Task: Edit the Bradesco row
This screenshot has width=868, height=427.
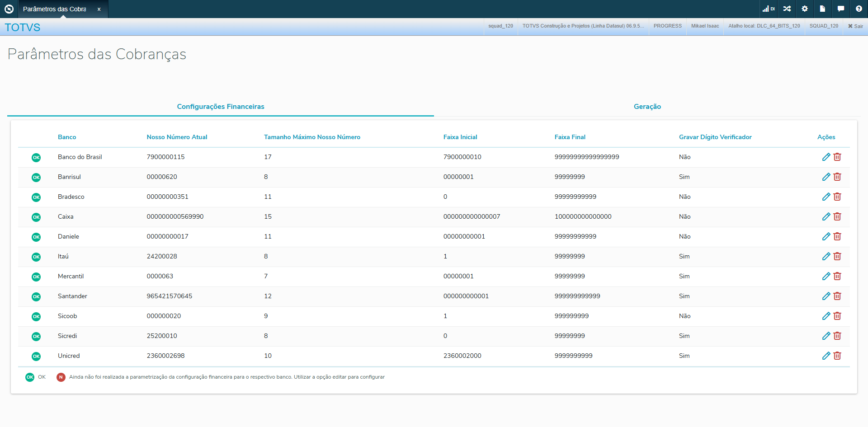Action: coord(826,197)
